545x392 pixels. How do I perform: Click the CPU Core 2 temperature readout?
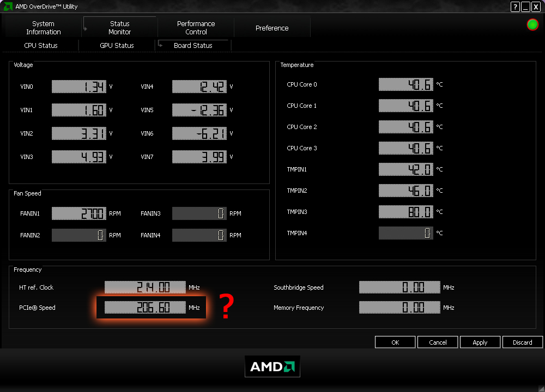[406, 127]
